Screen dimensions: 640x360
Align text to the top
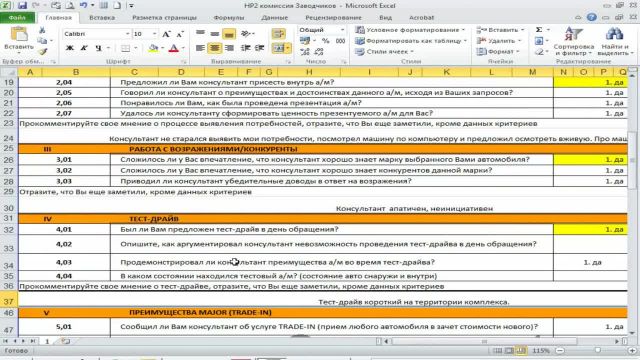pyautogui.click(x=200, y=33)
